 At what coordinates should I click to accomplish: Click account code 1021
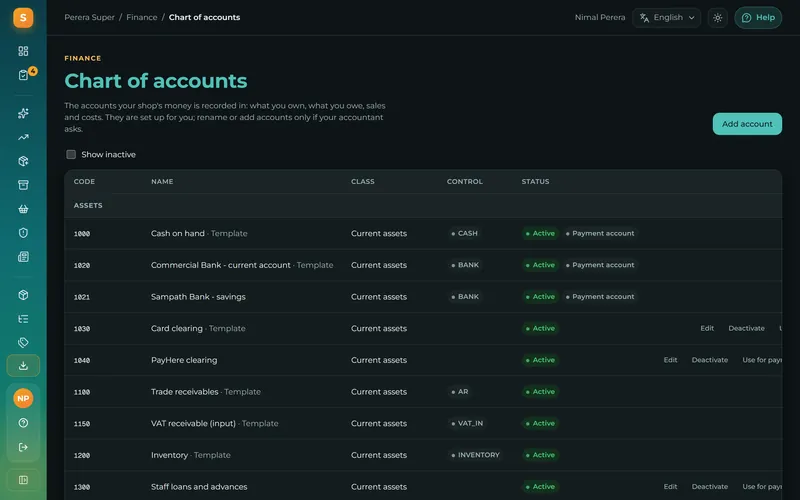tap(82, 297)
